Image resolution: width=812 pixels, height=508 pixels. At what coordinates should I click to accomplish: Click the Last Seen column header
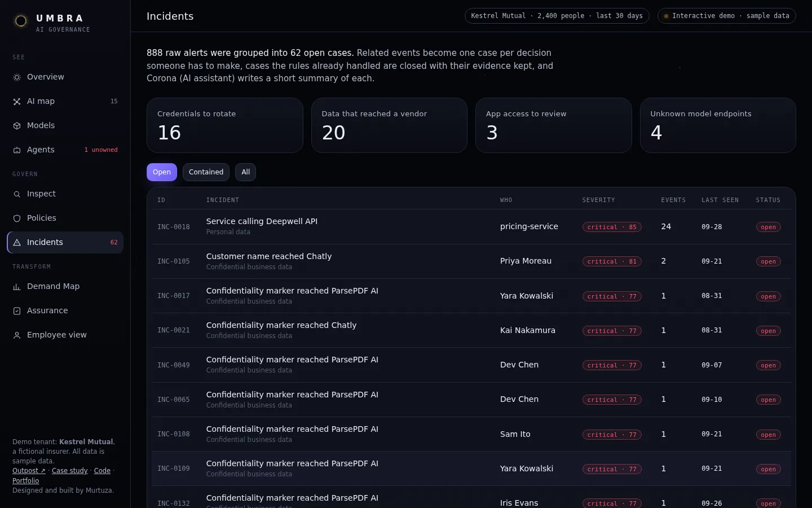click(x=720, y=200)
